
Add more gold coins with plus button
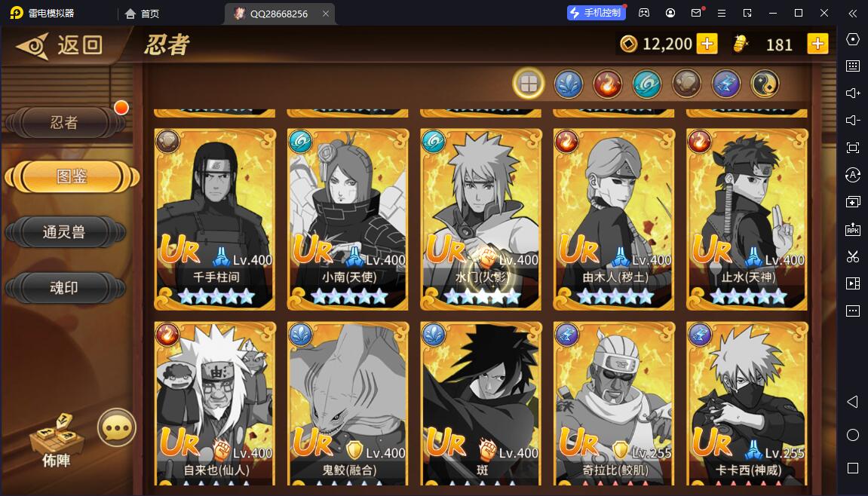tap(707, 44)
